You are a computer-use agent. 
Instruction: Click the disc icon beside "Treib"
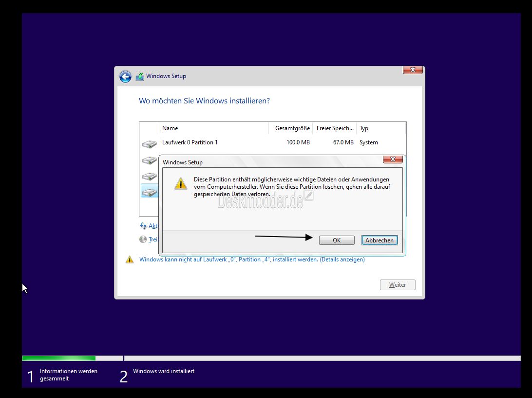click(143, 239)
